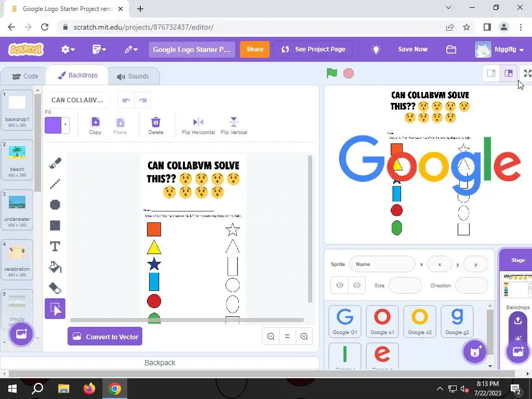Viewport: 532px width, 399px height.
Task: Expand the Backpack bar
Action: coord(160,363)
